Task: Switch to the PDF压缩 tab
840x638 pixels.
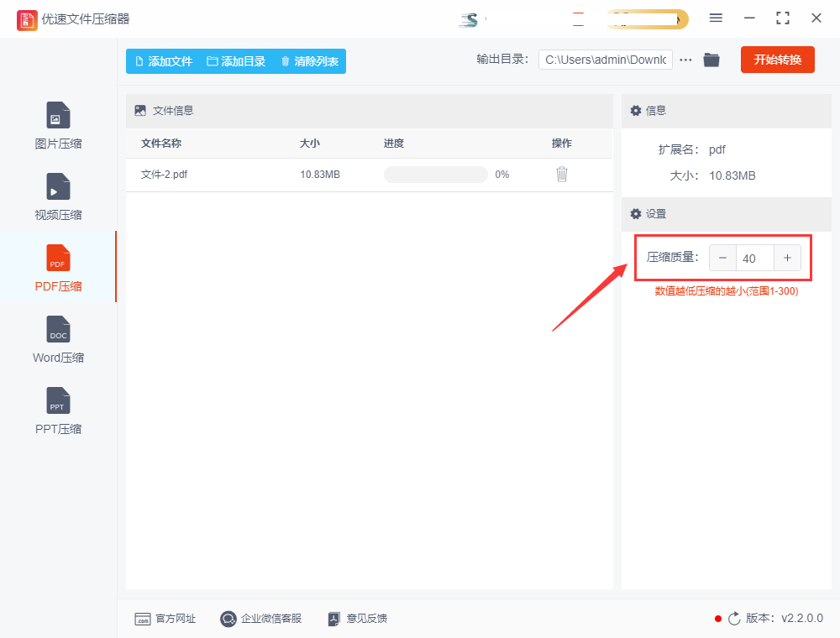Action: [x=57, y=267]
